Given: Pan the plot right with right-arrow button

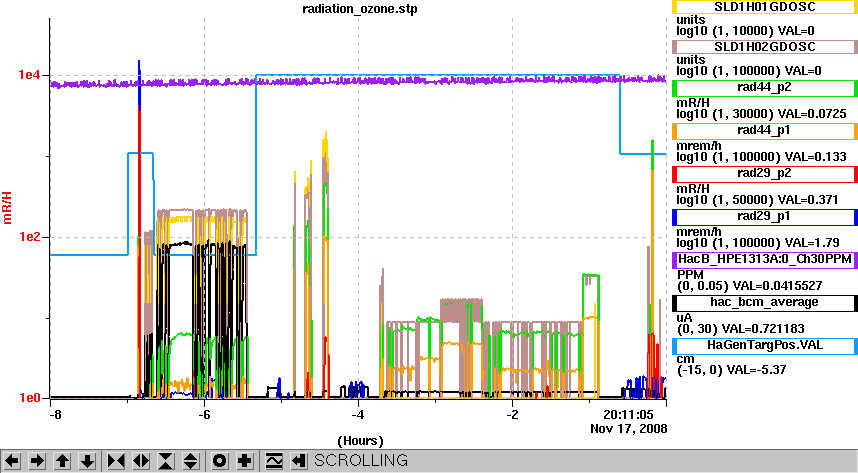Looking at the screenshot, I should click(x=37, y=461).
